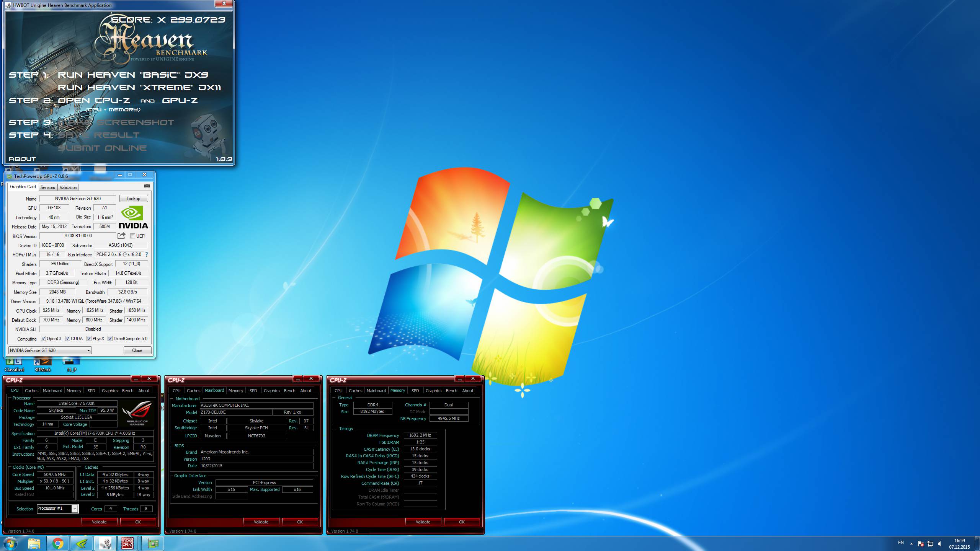The width and height of the screenshot is (980, 551).
Task: Open Memory tab in the Mainboard CPU-Z window
Action: coord(235,391)
